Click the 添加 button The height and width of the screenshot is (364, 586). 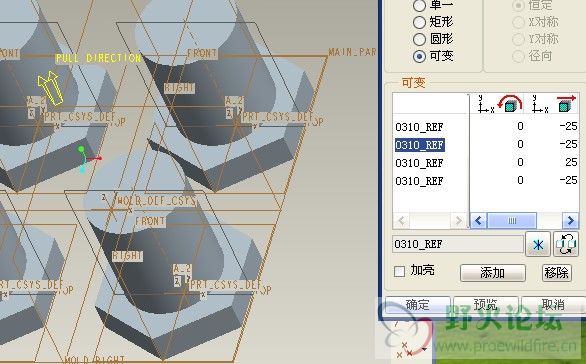point(493,273)
